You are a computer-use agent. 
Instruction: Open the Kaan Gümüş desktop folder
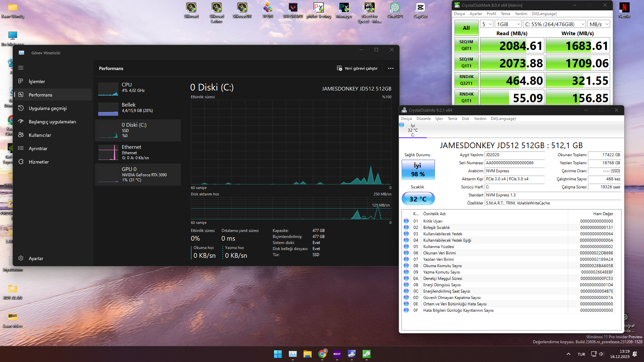point(13,10)
